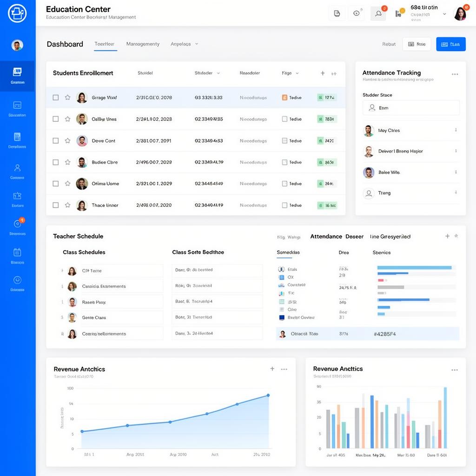Screen dimensions: 476x476
Task: Expand the Casaidia Examements row
Action: click(x=62, y=286)
